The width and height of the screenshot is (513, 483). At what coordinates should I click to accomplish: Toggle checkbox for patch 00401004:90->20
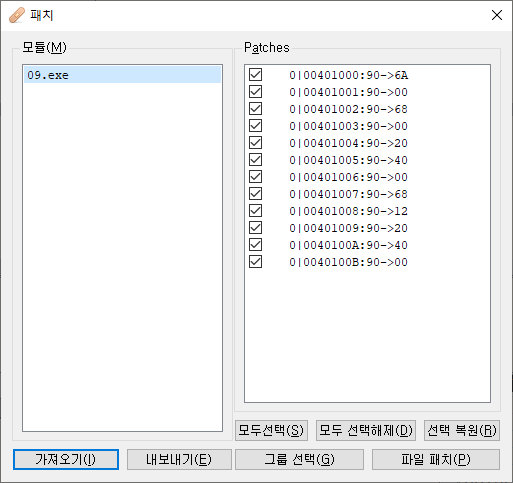point(255,143)
